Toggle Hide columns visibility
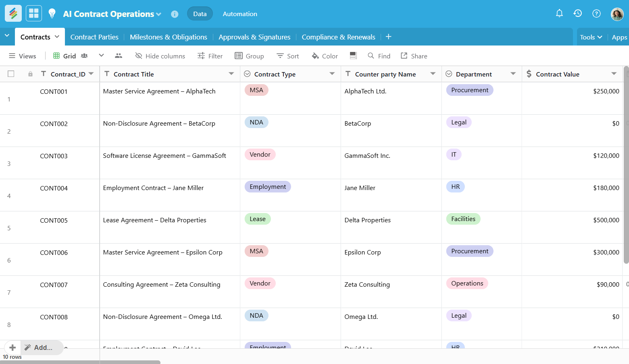The height and width of the screenshot is (364, 629). pyautogui.click(x=160, y=56)
